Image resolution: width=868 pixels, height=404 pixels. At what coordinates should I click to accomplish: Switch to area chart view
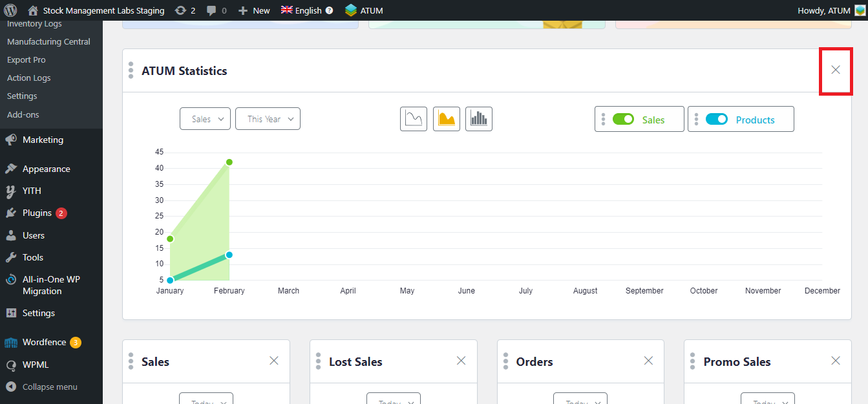point(447,119)
